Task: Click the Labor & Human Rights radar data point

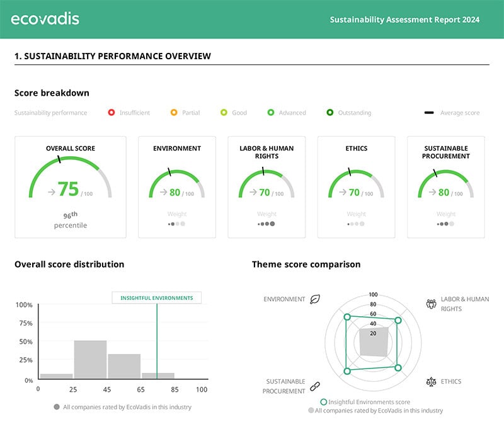Action: tap(398, 320)
